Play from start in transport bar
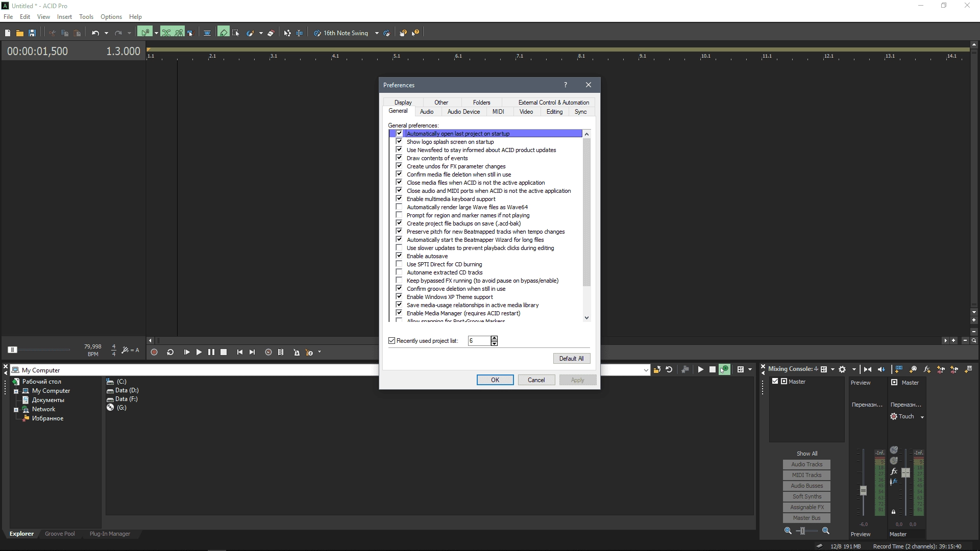980x551 pixels. 186,353
